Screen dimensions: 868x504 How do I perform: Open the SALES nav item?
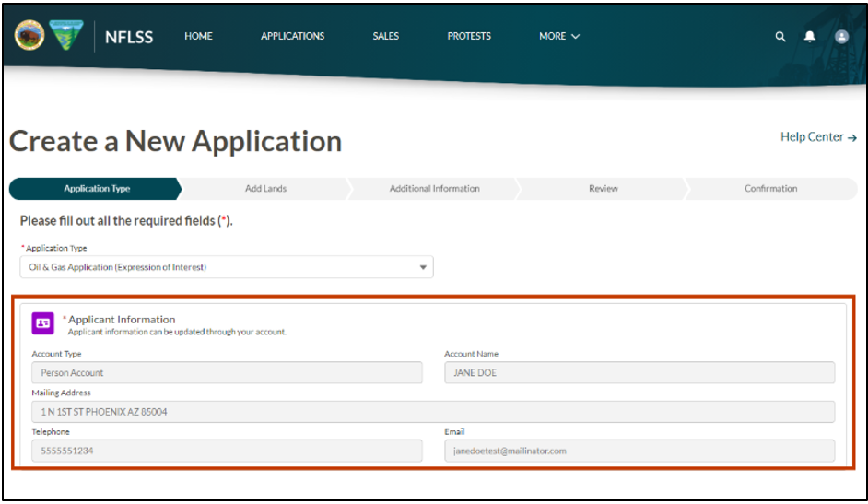386,36
